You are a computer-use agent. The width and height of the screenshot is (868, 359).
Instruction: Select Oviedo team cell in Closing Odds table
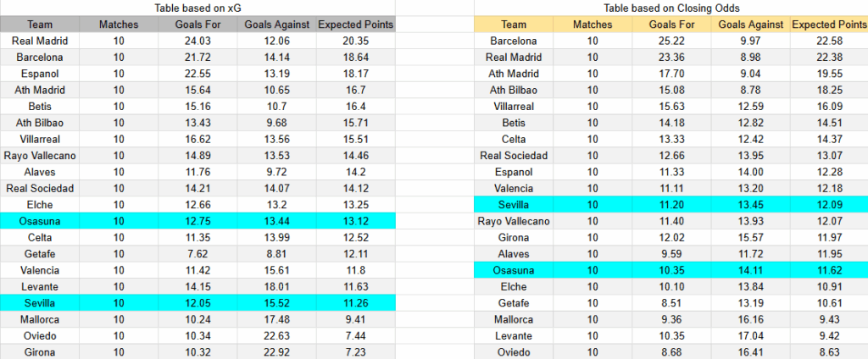click(x=514, y=351)
